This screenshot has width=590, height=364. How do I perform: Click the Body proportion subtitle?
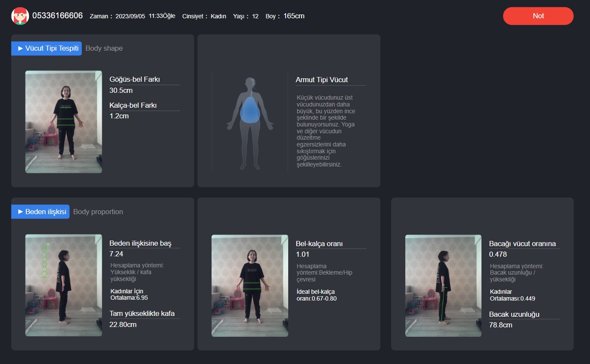(98, 212)
